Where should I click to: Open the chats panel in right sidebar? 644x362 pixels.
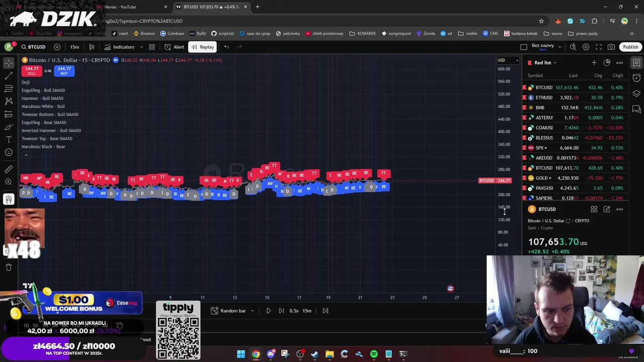pyautogui.click(x=636, y=109)
